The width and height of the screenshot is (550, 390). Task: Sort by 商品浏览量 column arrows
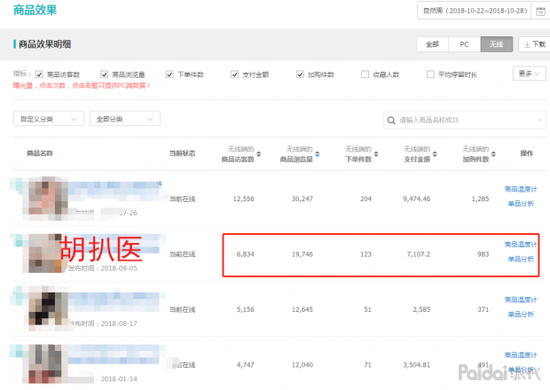coord(317,154)
